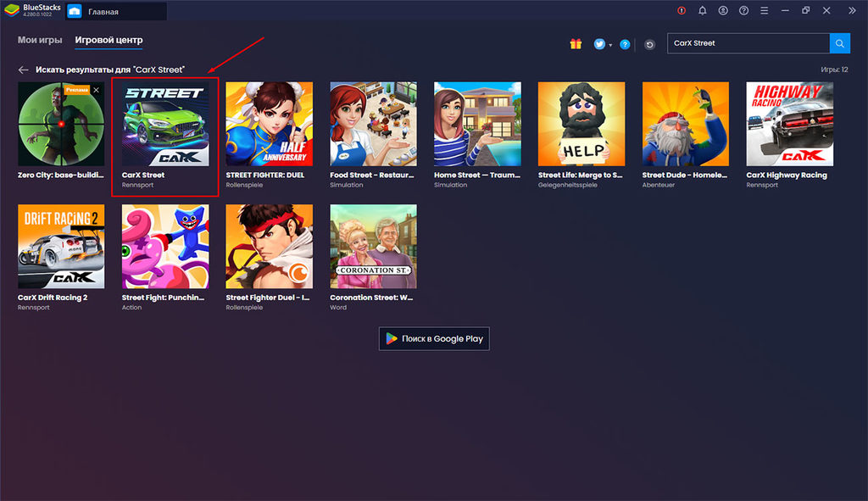Click the STREET FIGHTER: DUEL title text

pos(264,175)
